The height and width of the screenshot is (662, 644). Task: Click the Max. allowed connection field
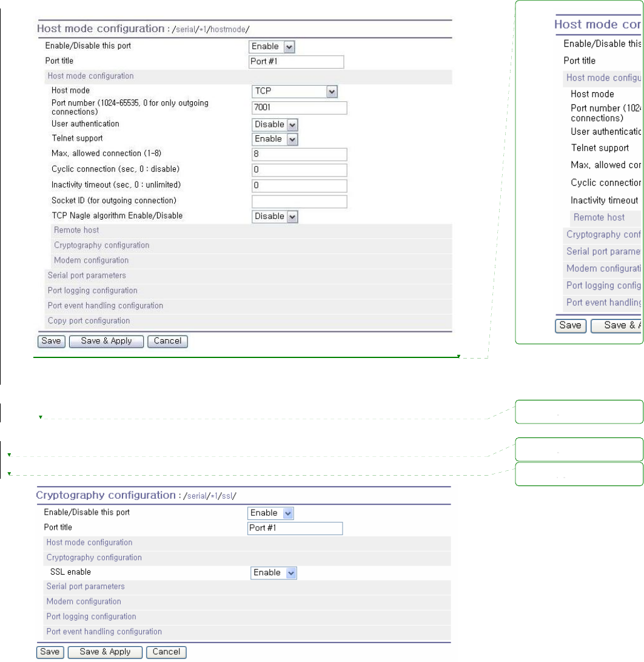(x=299, y=154)
